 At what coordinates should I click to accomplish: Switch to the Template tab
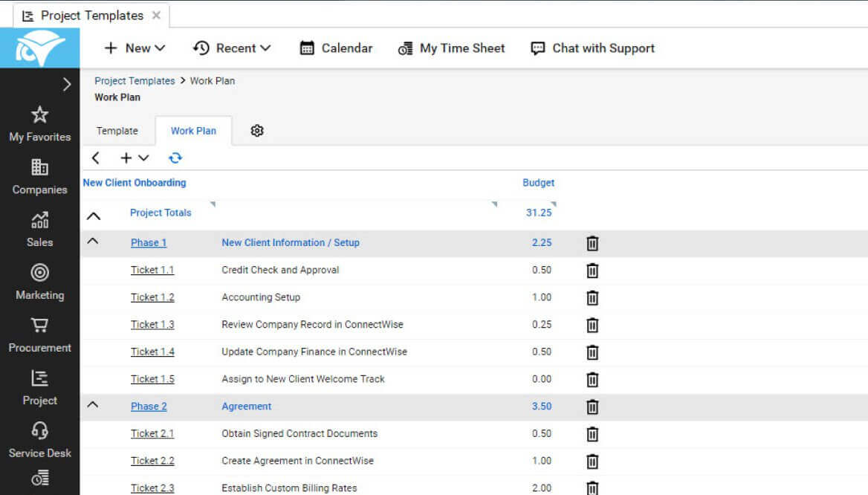point(117,131)
